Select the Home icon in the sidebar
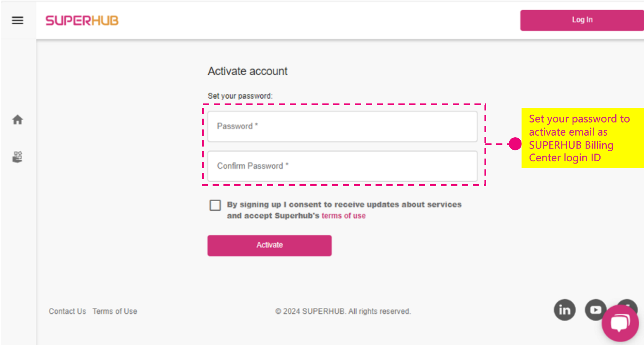The image size is (644, 345). 17,120
